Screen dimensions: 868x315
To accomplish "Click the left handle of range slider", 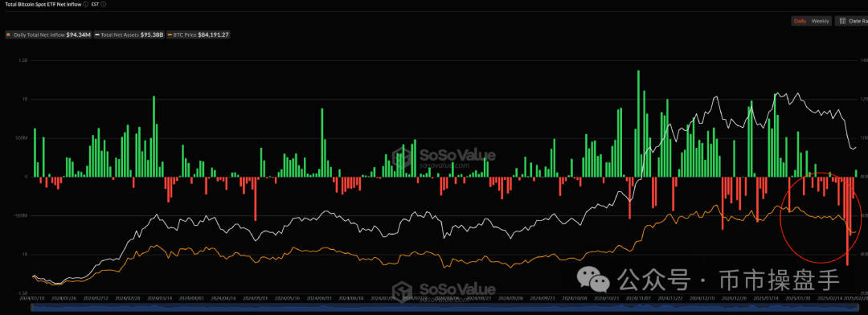I will pyautogui.click(x=32, y=307).
